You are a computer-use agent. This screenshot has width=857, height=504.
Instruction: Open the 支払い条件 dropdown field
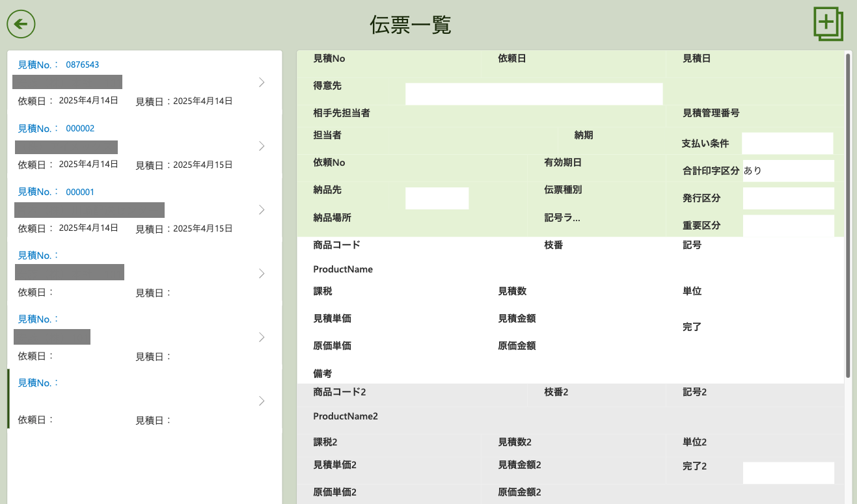[x=787, y=143]
